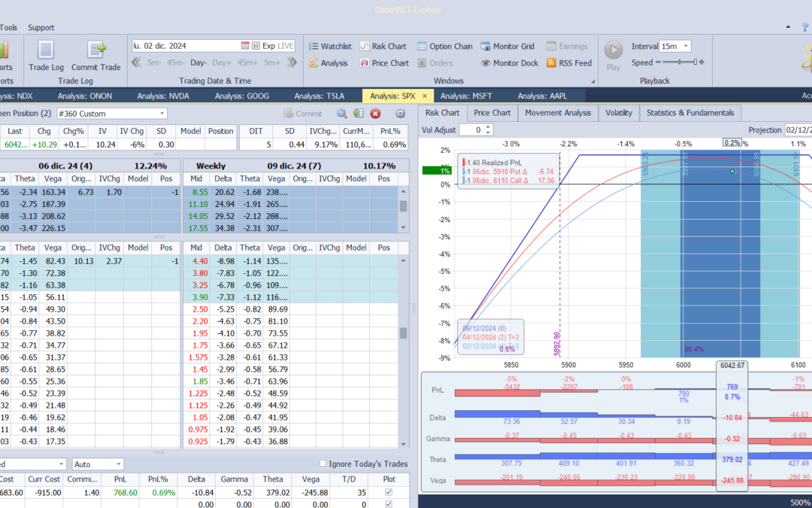
Task: Switch to the Analysis: GOOG tab
Action: pyautogui.click(x=242, y=96)
